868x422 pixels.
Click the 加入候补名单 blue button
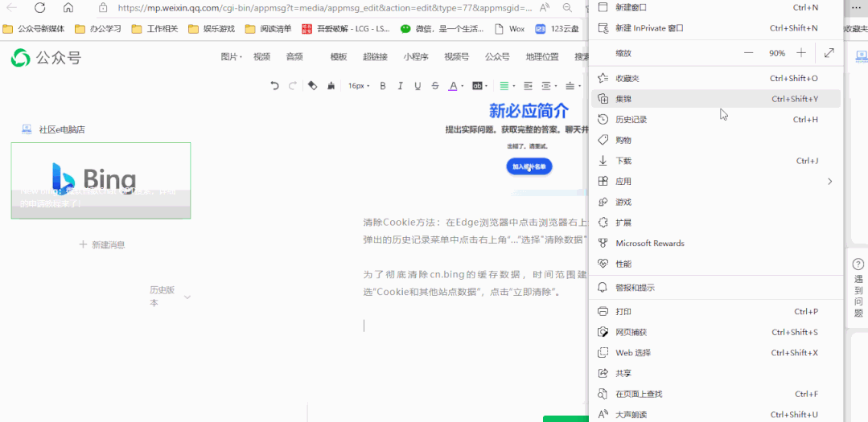[x=529, y=166]
